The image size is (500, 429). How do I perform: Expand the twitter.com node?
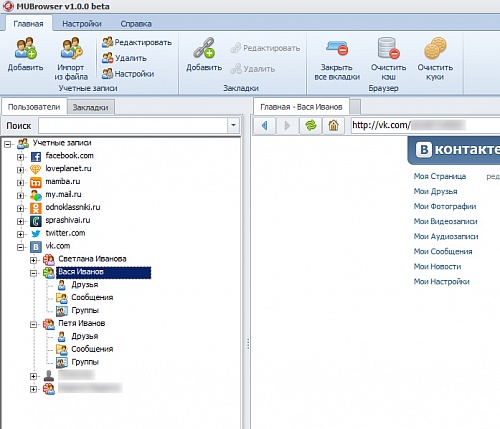[x=20, y=234]
